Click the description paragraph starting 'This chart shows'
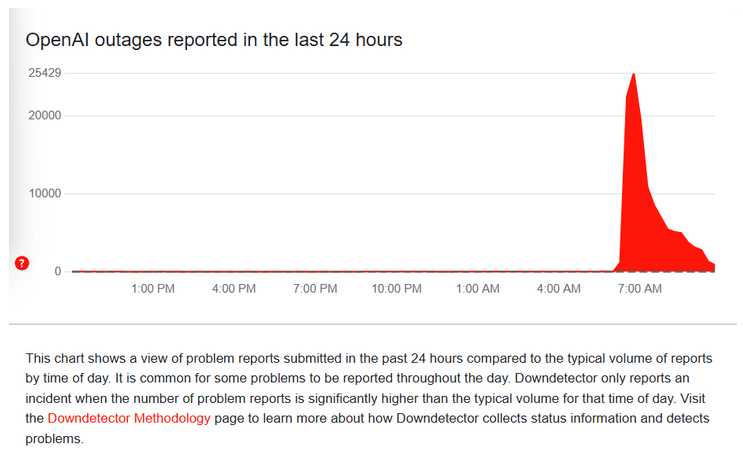The width and height of the screenshot is (743, 462). click(x=369, y=399)
